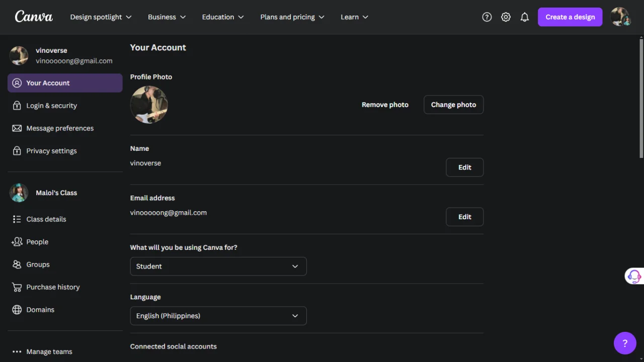Go to the Canva home logo
The width and height of the screenshot is (644, 362).
[x=34, y=17]
